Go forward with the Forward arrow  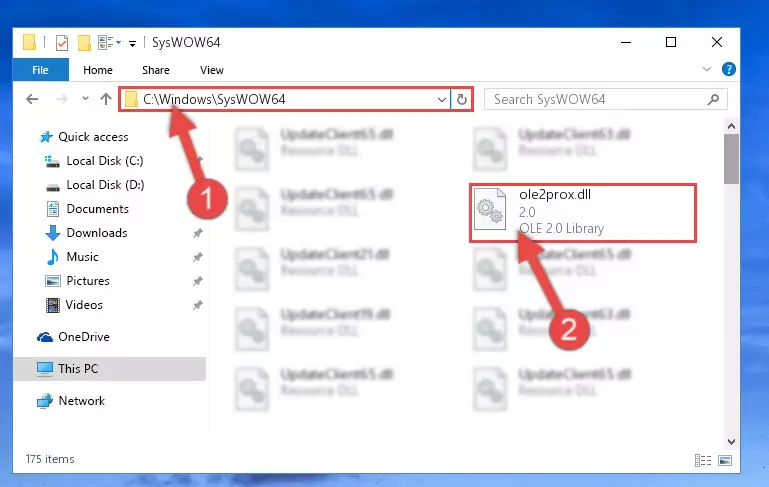61,99
